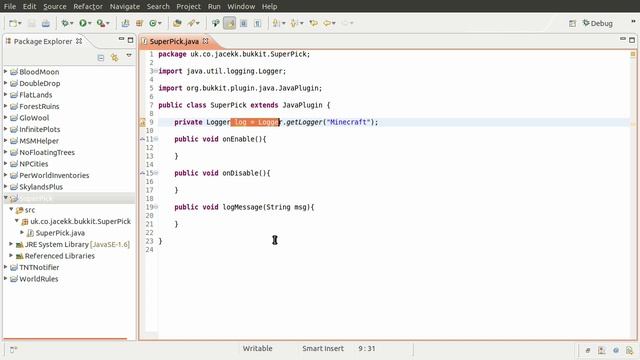Click quick-fix warning marker on line 9

[x=142, y=122]
